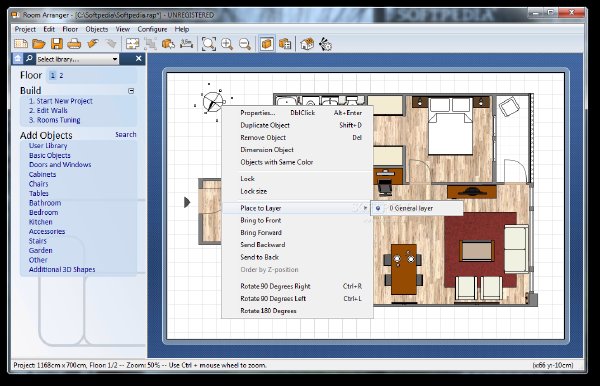This screenshot has width=600, height=386.
Task: Switch to floor 1 tab
Action: coord(52,75)
